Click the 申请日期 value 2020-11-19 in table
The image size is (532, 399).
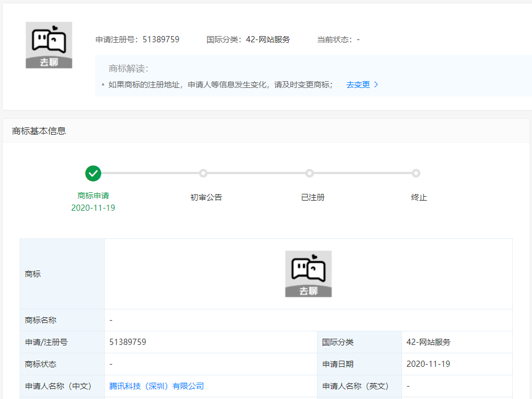[428, 364]
